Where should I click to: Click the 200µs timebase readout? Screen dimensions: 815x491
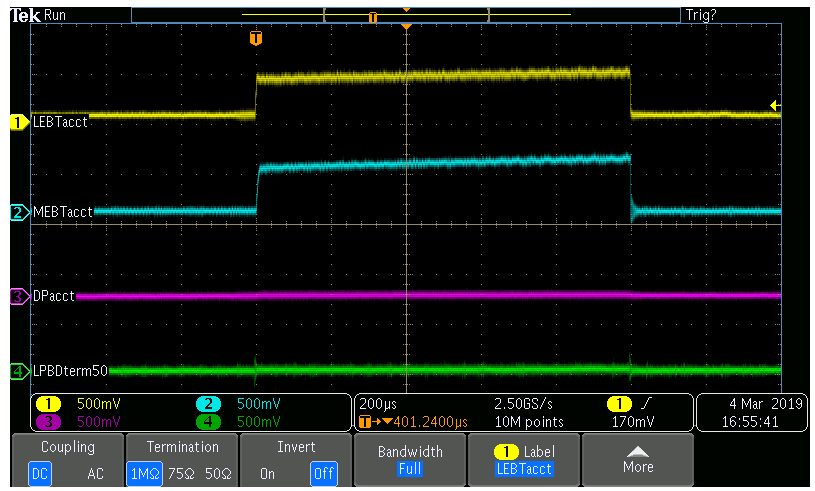click(x=378, y=404)
